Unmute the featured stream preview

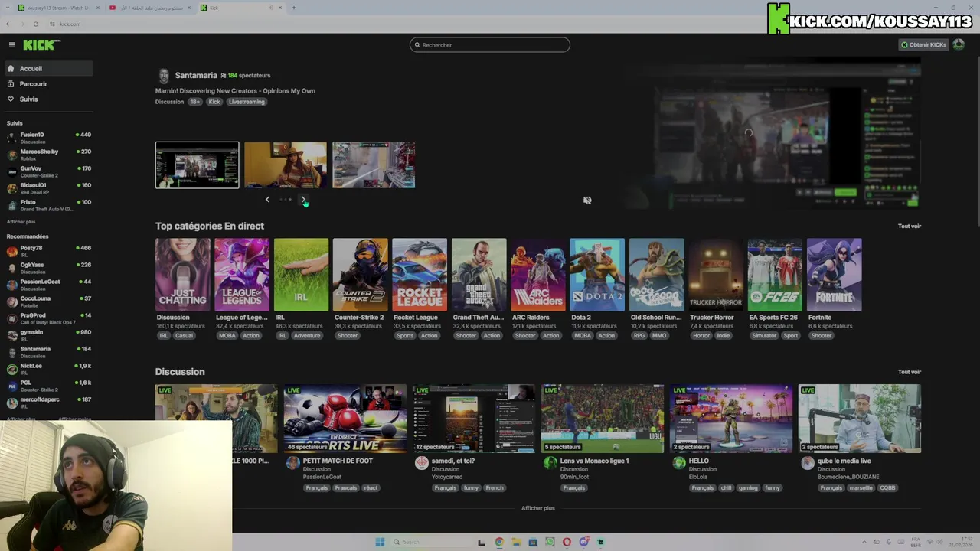587,201
